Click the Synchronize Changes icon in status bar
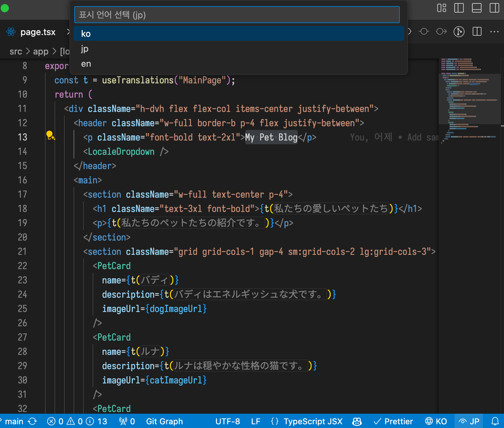504x428 pixels. tap(33, 422)
